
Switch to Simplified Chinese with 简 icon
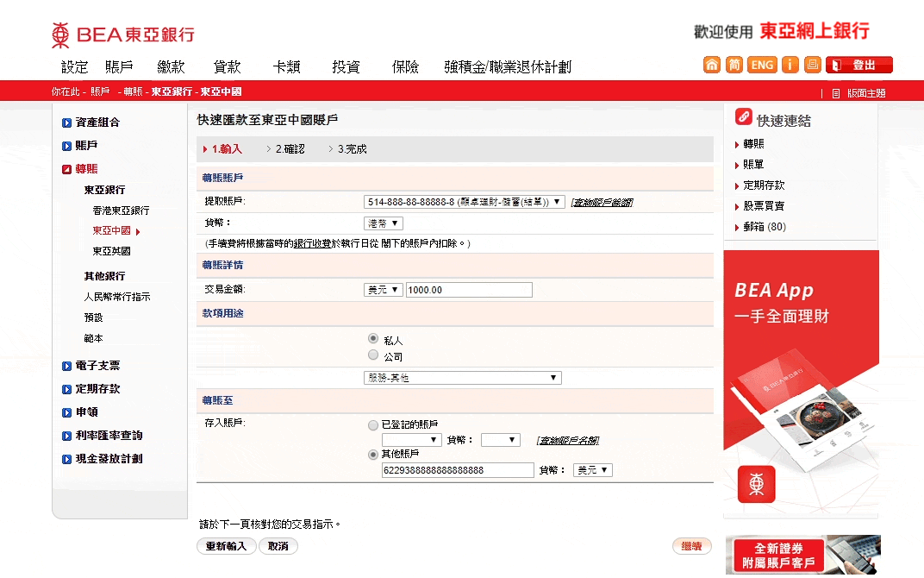tap(734, 65)
